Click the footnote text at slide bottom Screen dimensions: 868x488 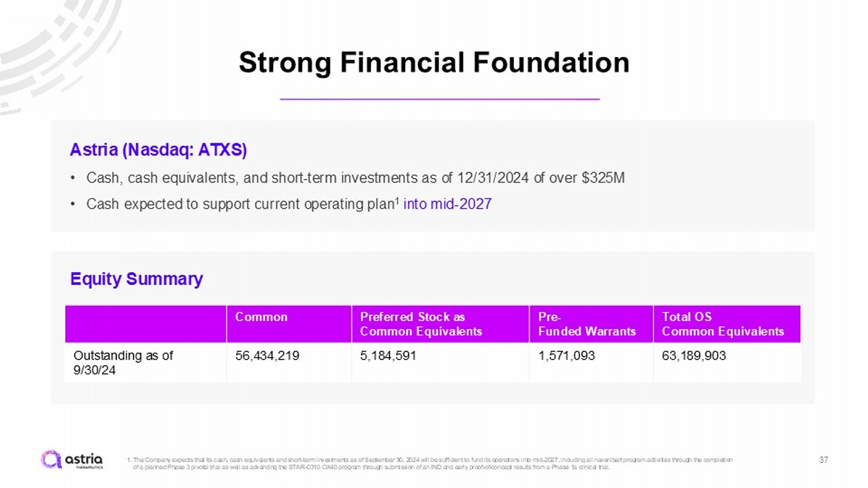tap(431, 463)
